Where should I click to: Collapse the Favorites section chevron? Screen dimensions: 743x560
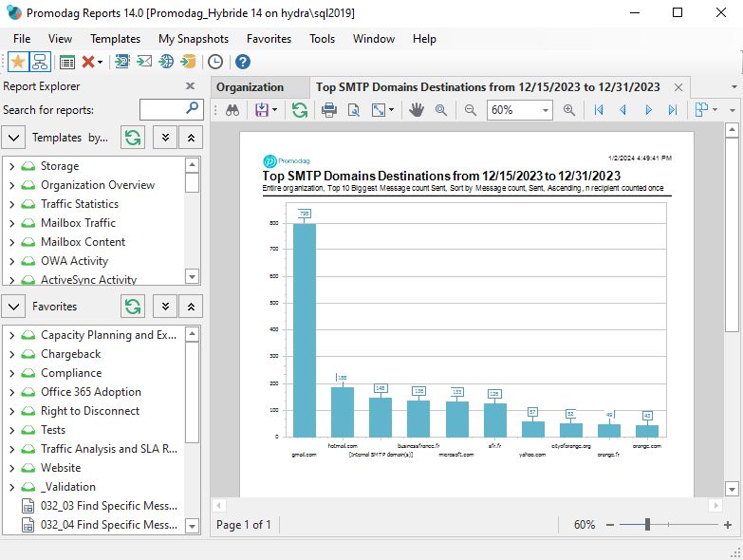[13, 307]
